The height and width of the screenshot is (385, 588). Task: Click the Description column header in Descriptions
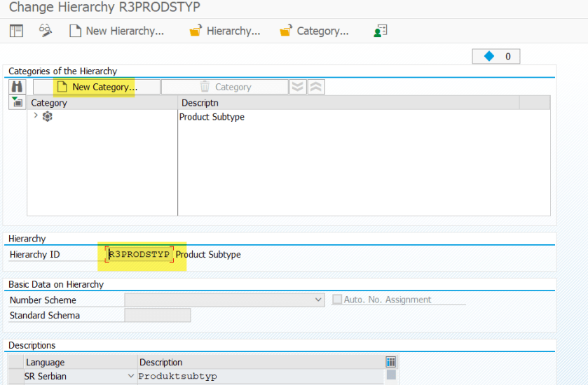[x=261, y=362]
